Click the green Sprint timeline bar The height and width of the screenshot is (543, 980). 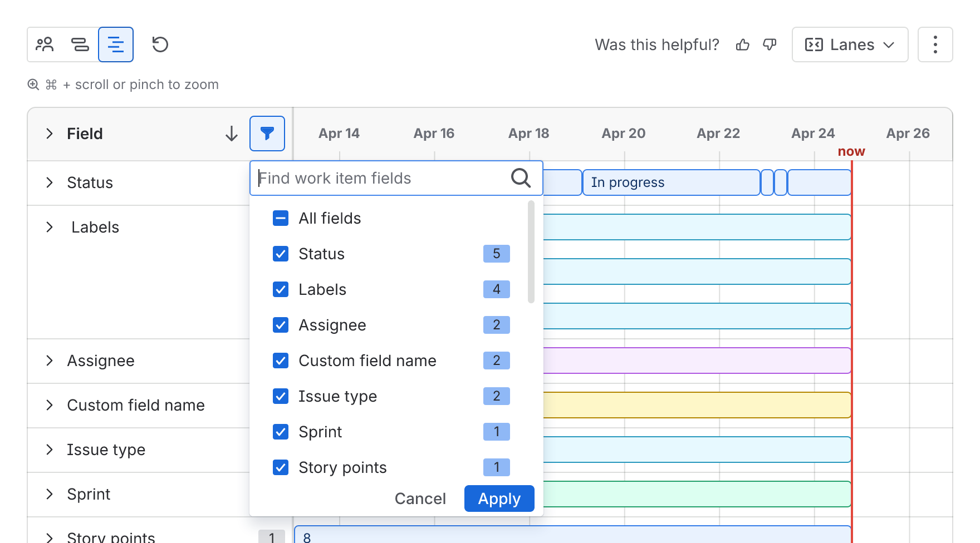(697, 494)
